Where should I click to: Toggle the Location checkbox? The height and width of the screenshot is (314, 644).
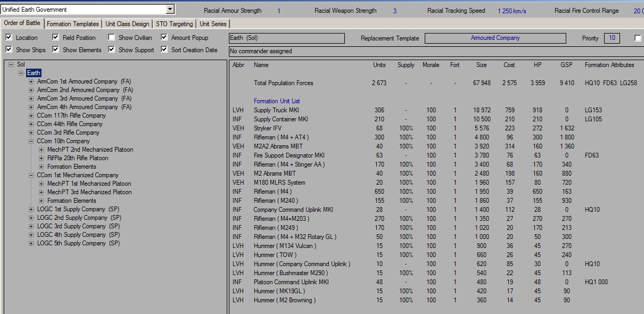[x=9, y=37]
